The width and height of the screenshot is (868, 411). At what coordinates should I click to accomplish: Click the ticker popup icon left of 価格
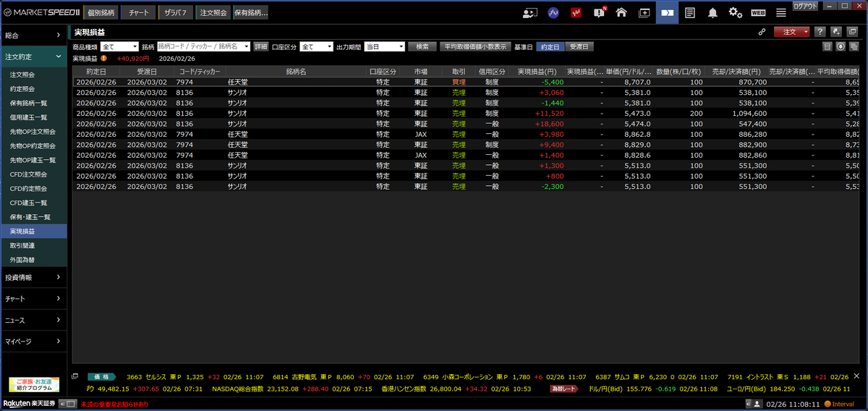(x=75, y=376)
